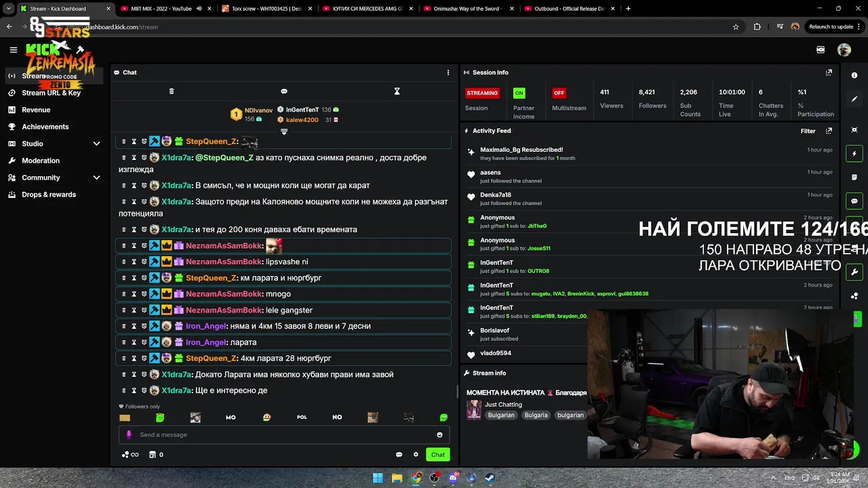
Task: Expand the Studio section chevron
Action: 96,144
